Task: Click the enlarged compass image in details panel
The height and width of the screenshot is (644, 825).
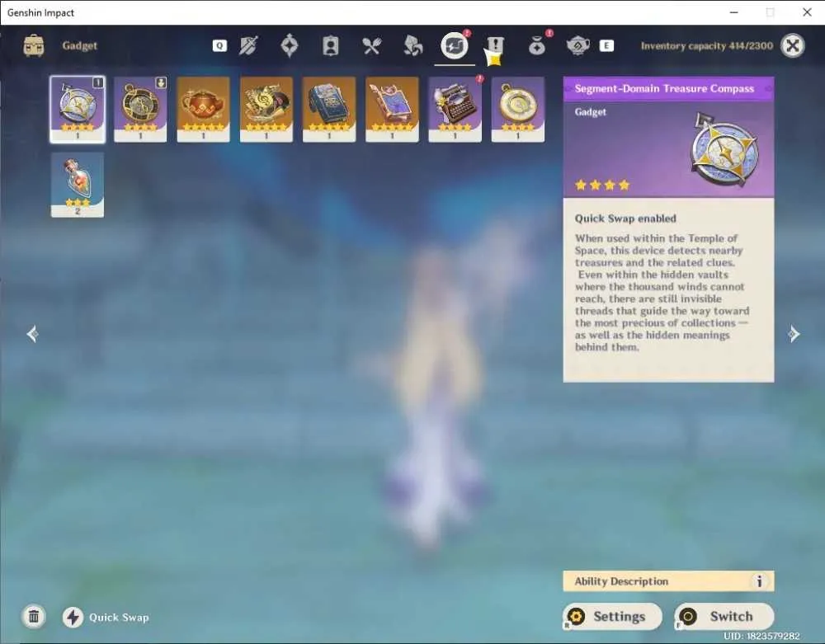Action: pos(724,149)
